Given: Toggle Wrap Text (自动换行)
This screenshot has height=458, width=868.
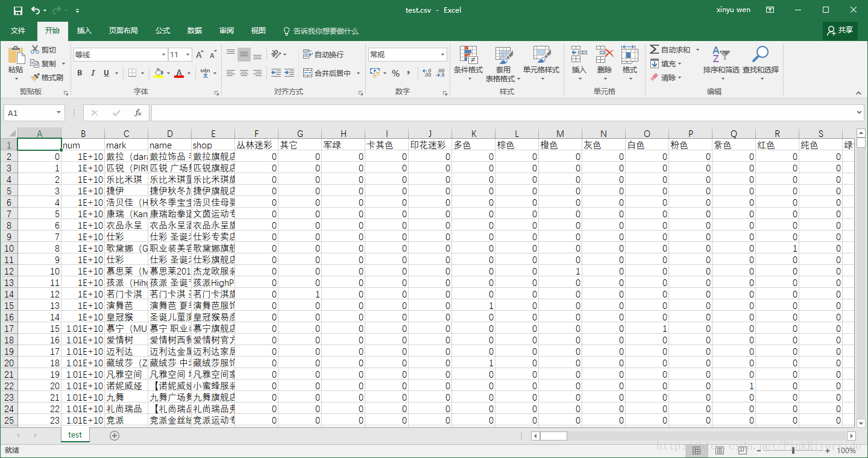Looking at the screenshot, I should (x=324, y=54).
